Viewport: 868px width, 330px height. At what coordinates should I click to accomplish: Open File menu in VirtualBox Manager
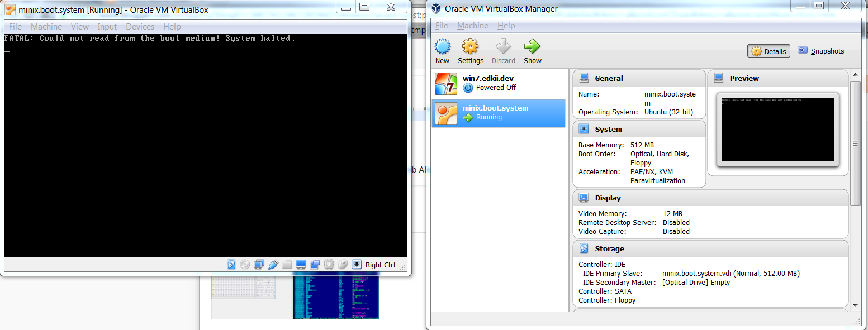[x=442, y=26]
